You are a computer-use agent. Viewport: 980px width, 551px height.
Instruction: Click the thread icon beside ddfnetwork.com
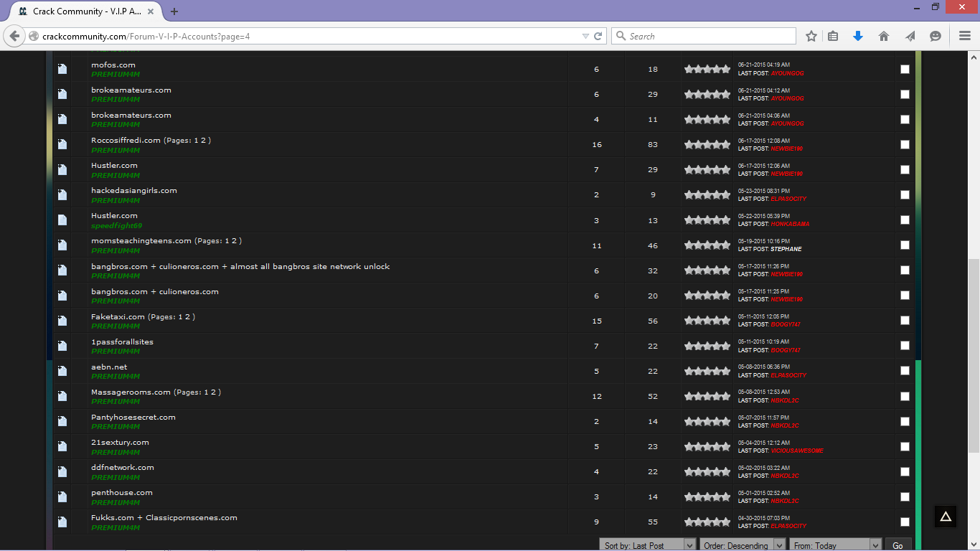pos(62,471)
